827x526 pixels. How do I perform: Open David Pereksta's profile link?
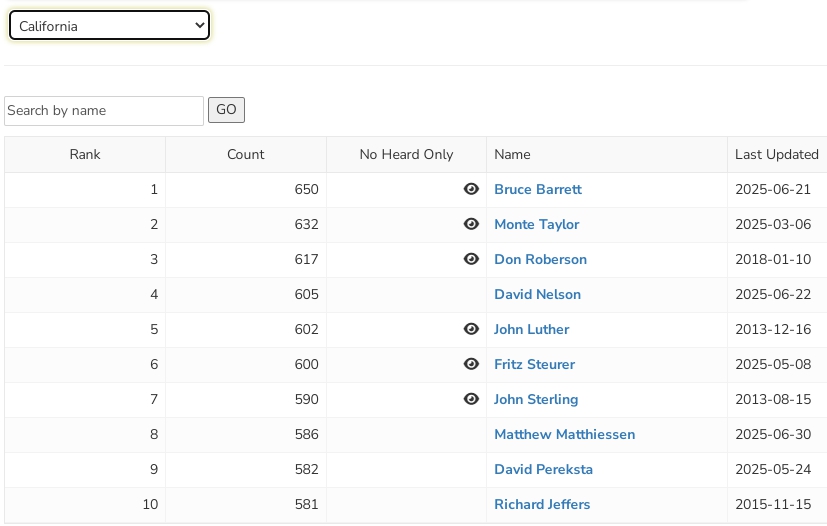[x=543, y=469]
